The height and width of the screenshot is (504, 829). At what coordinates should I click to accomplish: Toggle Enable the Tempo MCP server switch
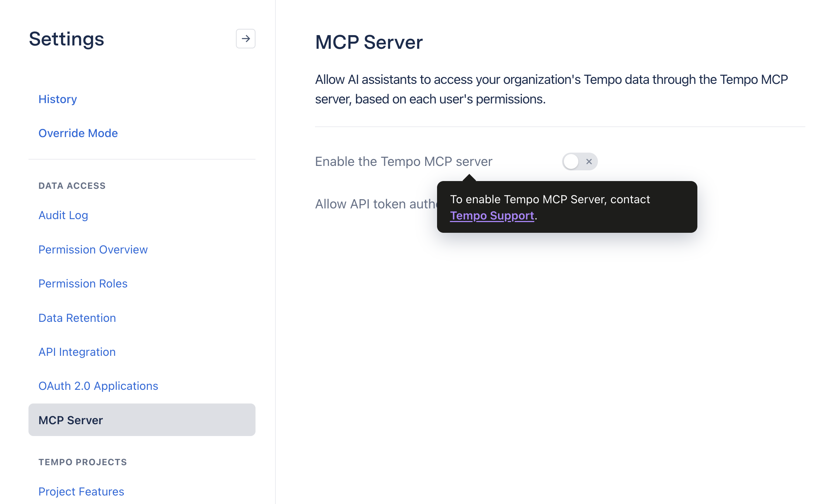click(580, 161)
